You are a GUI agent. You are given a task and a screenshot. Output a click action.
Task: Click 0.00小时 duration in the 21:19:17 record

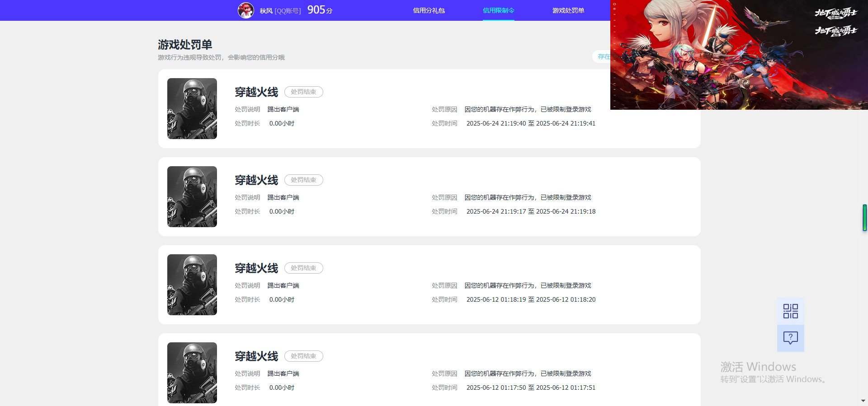pos(282,211)
